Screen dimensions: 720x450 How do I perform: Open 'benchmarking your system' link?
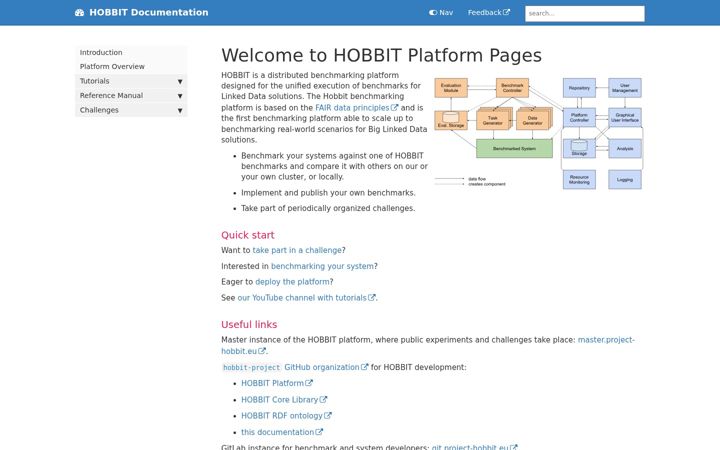tap(322, 266)
